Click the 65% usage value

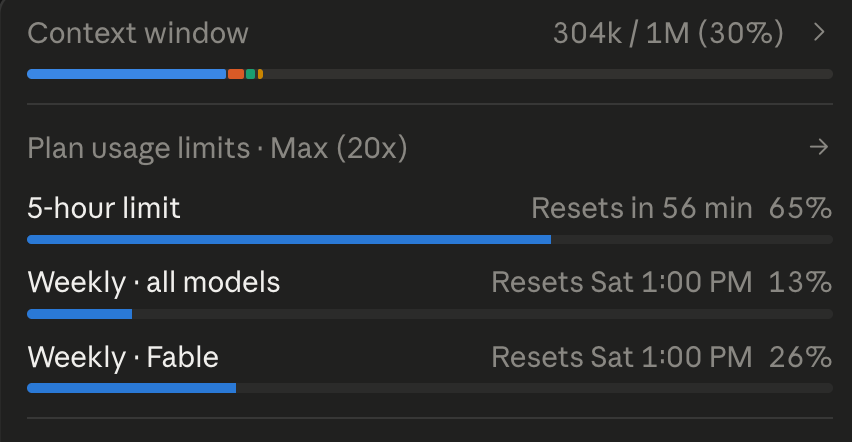[800, 208]
